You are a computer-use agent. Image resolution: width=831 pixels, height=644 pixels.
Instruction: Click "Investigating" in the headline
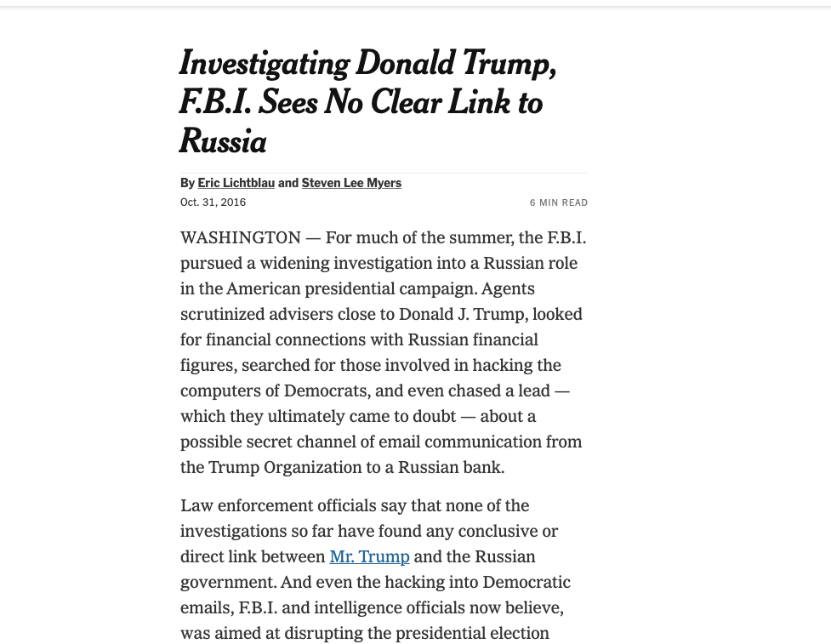click(x=265, y=64)
